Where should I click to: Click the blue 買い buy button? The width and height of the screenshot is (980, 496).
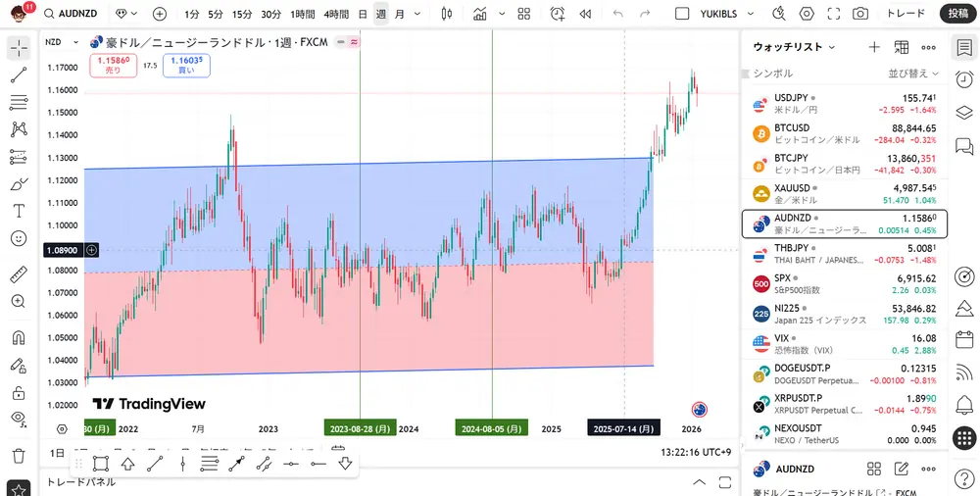click(x=186, y=66)
